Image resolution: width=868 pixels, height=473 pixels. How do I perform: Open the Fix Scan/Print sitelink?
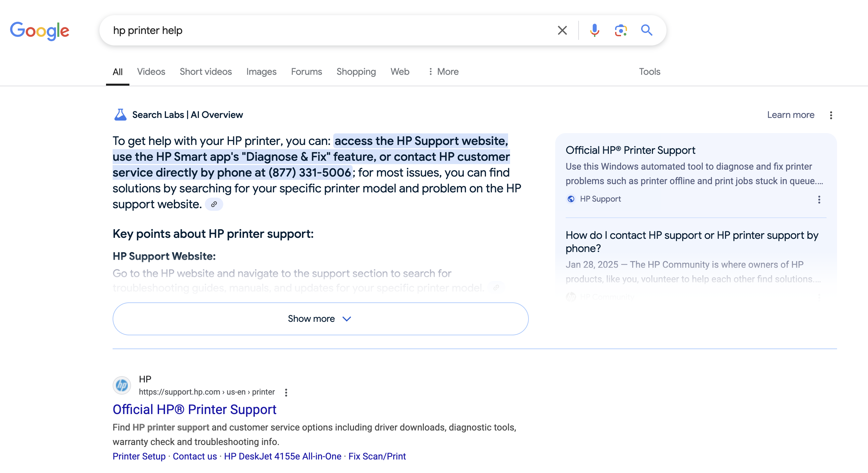click(377, 456)
